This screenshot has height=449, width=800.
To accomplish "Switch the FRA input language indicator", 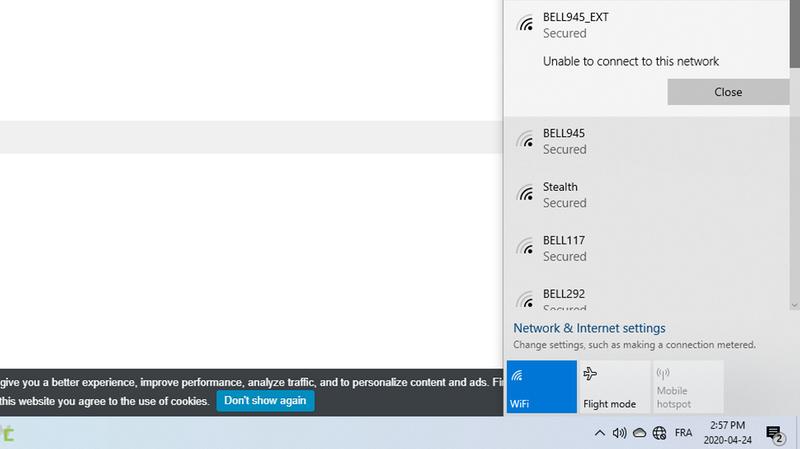I will (684, 433).
